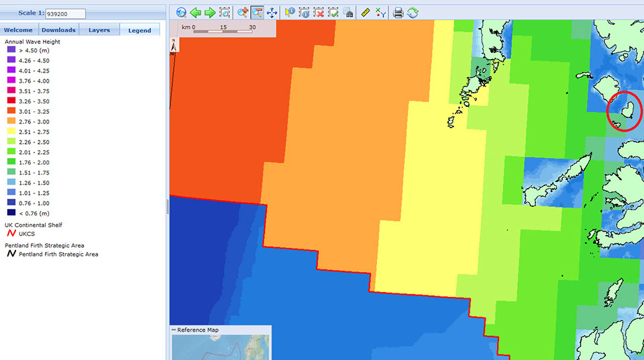The height and width of the screenshot is (360, 644).
Task: Collapse the Reference Map panel
Action: (174, 330)
